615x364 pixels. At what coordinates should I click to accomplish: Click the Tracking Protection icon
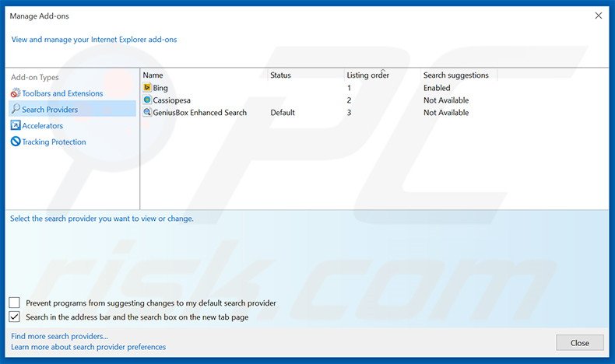(x=16, y=142)
